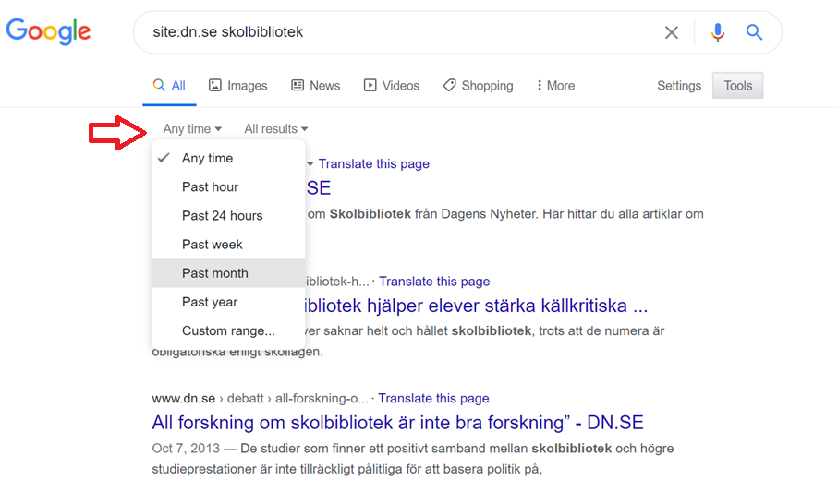
Task: Open the Shopping tab
Action: click(478, 86)
